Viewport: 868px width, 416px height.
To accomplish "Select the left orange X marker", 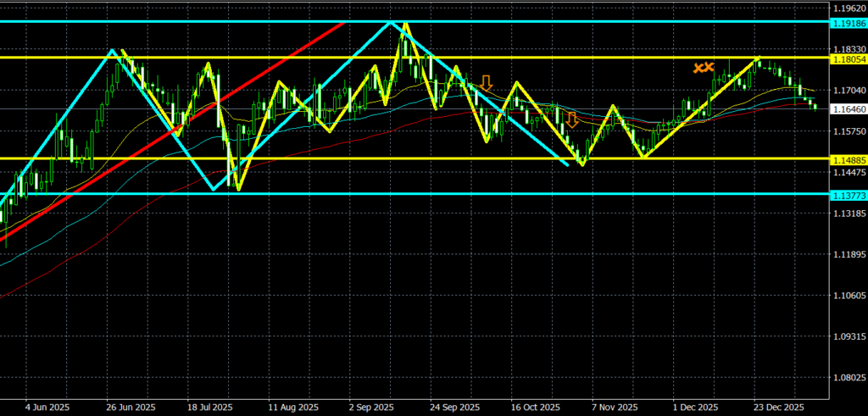I will pyautogui.click(x=698, y=68).
